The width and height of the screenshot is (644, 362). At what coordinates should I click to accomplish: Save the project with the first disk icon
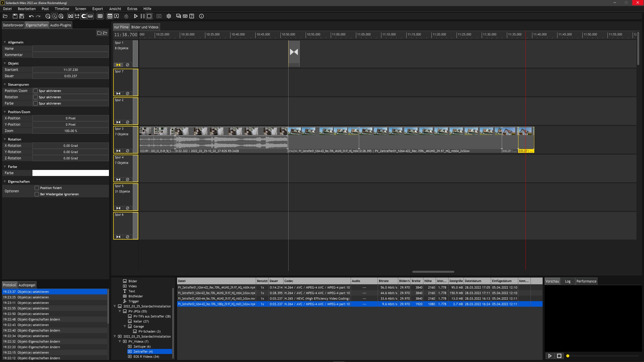point(15,16)
